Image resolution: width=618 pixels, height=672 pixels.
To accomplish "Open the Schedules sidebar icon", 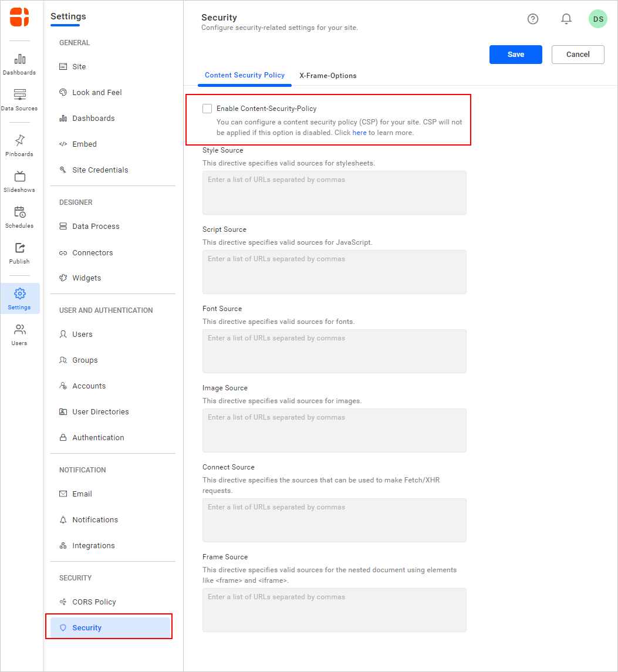I will click(x=19, y=214).
